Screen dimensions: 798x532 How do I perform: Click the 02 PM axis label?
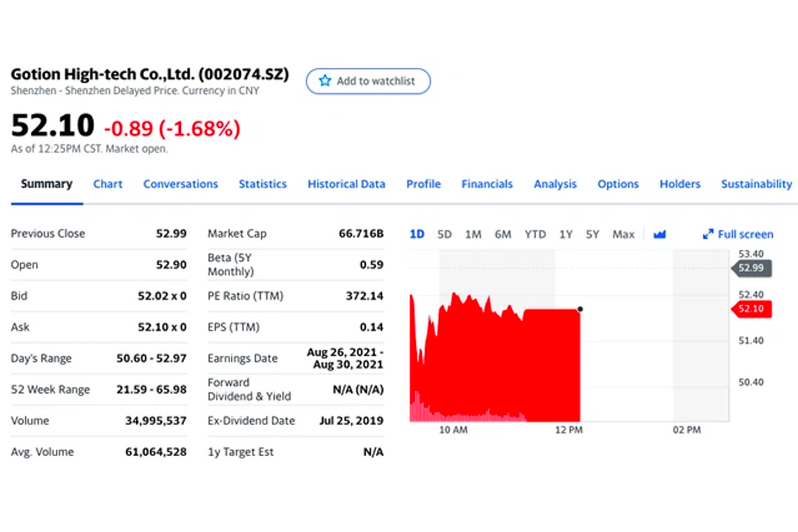tap(686, 430)
